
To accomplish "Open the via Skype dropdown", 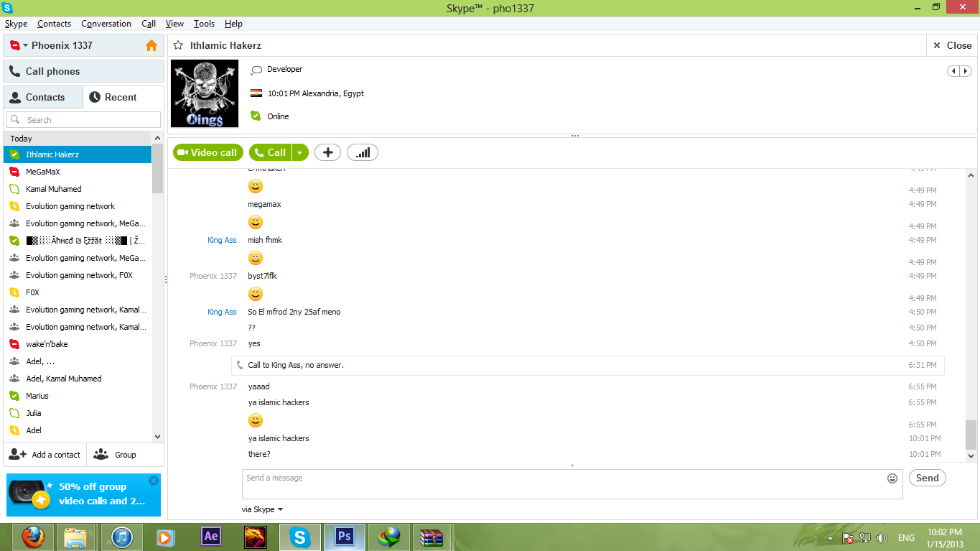I will click(263, 509).
